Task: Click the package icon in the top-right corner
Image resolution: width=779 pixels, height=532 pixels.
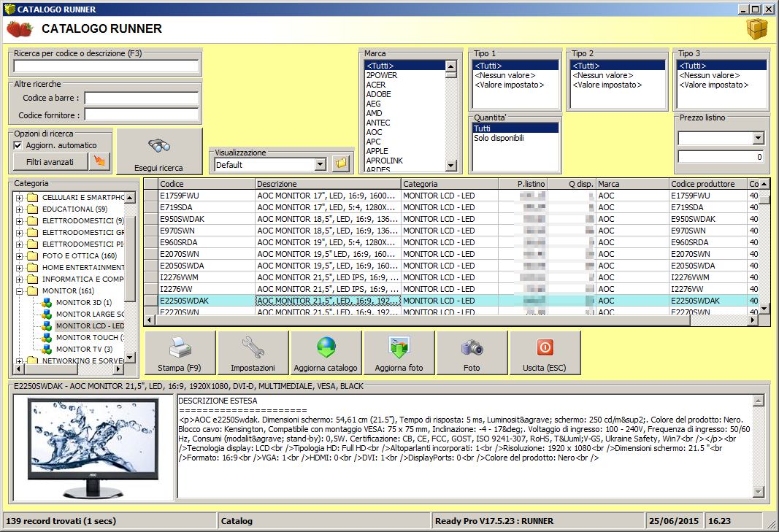Action: pos(757,29)
